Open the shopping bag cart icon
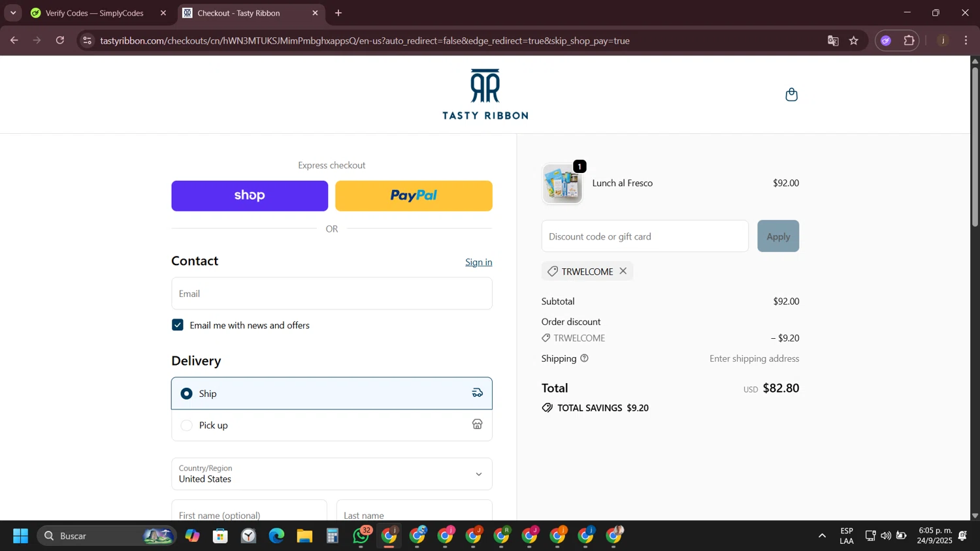This screenshot has height=551, width=980. point(791,95)
